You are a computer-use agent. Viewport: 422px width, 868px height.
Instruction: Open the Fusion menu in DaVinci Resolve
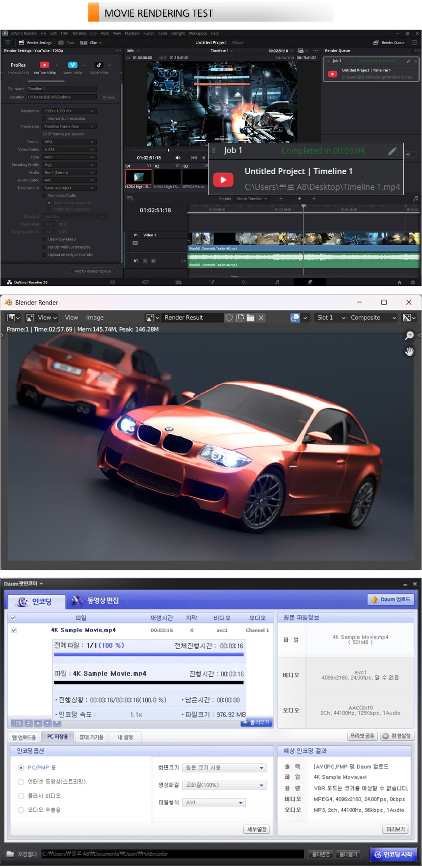[x=149, y=33]
